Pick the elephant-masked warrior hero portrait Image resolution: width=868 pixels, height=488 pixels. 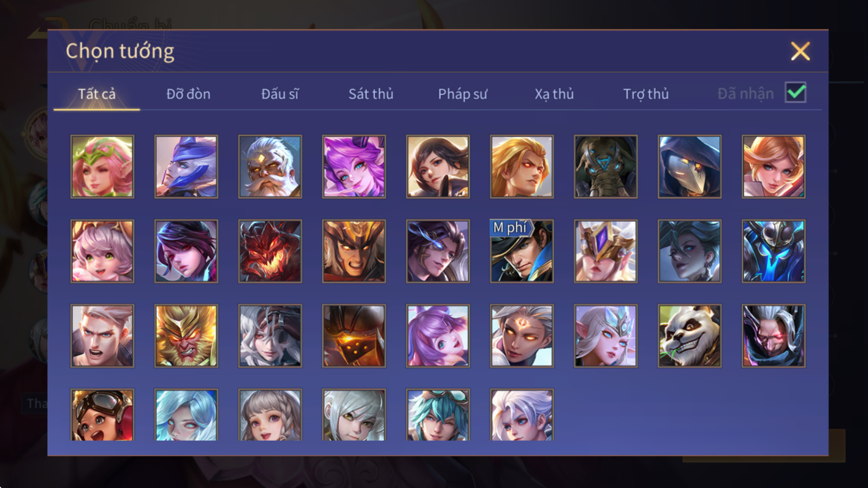click(x=605, y=166)
